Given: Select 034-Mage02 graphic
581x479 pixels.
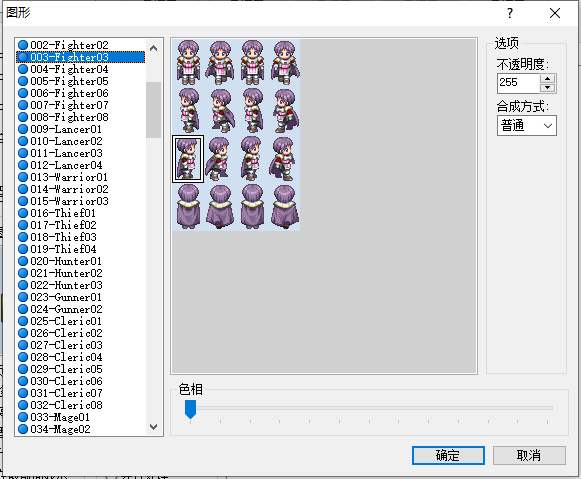Looking at the screenshot, I should click(81, 429).
